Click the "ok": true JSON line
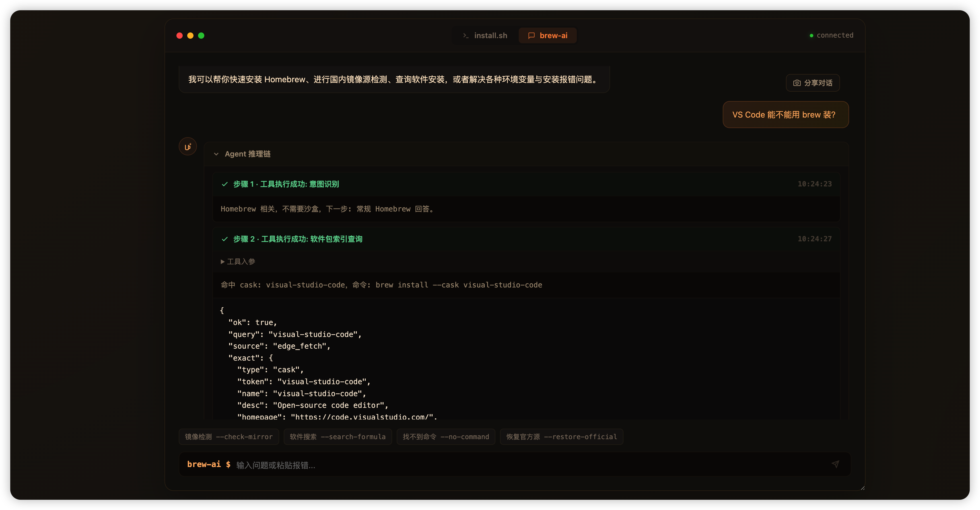980x510 pixels. click(x=253, y=322)
